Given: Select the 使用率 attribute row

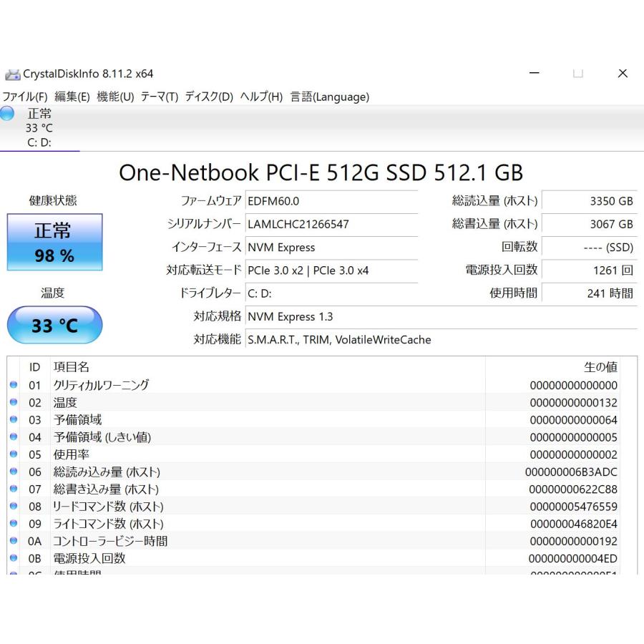Looking at the screenshot, I should tap(314, 454).
